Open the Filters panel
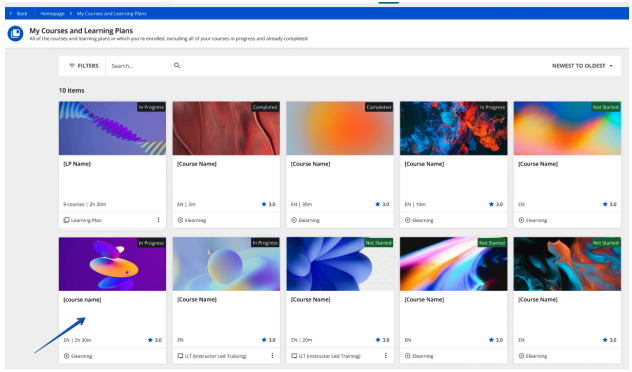632x372 pixels. pos(83,66)
